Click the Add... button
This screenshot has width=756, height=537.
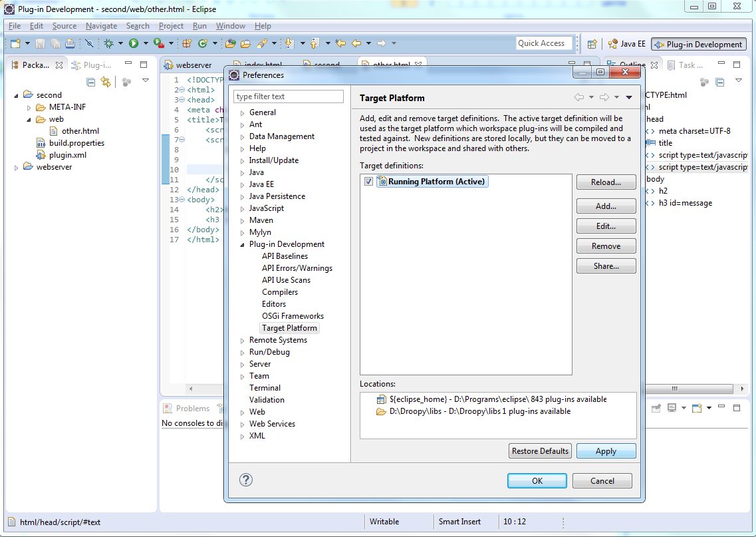point(606,206)
